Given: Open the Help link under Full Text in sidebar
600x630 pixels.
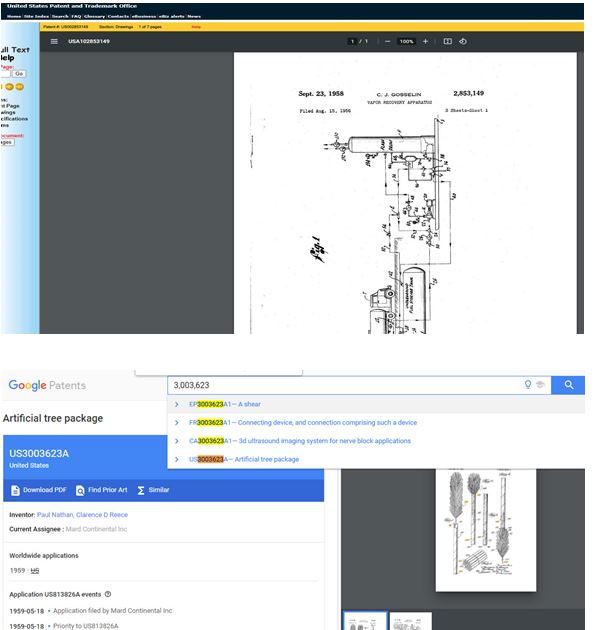Looking at the screenshot, I should pos(7,58).
